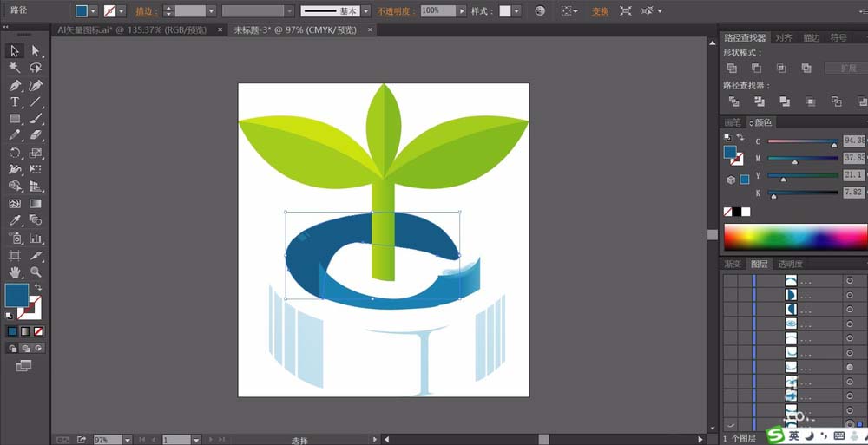Select the Column Graph tool
The image size is (868, 445).
36,239
